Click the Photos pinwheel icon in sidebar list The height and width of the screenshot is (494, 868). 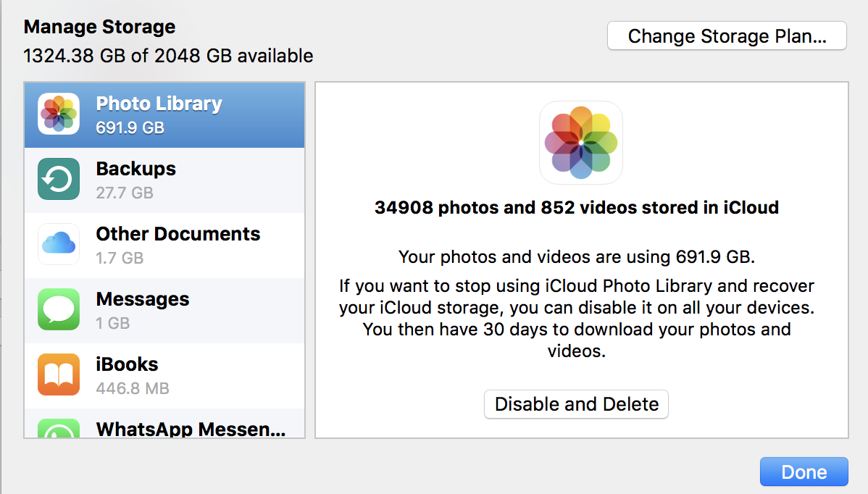pyautogui.click(x=59, y=114)
